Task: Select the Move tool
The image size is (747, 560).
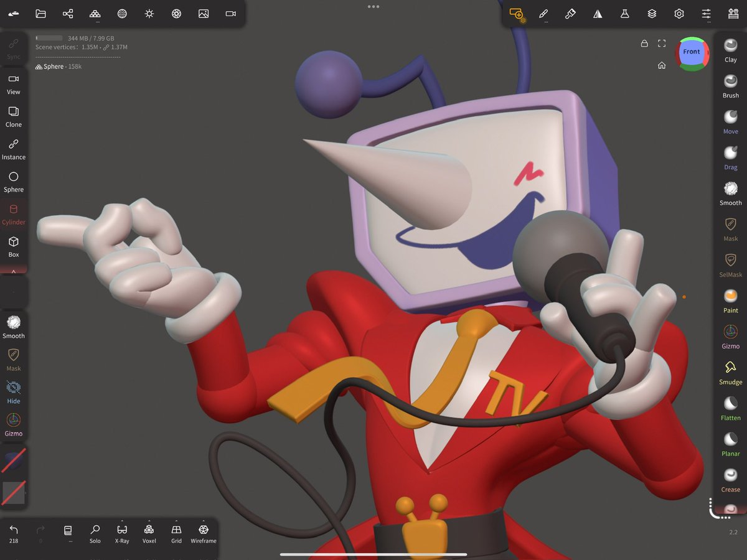Action: (731, 121)
